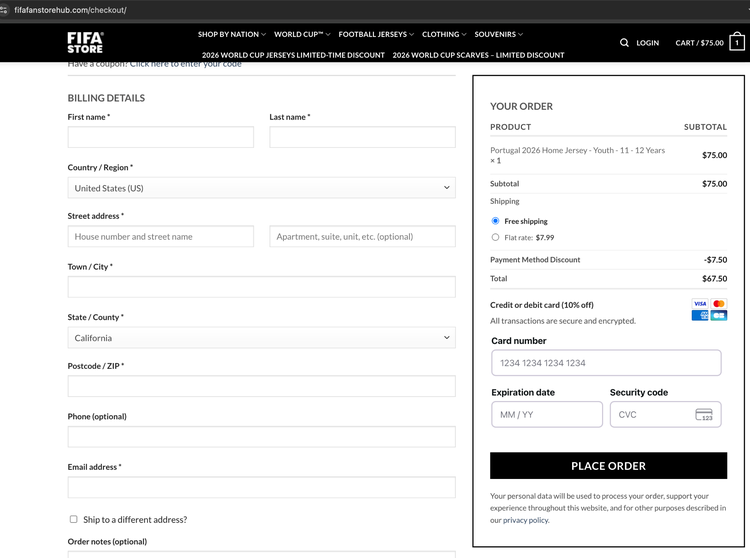Click the $67.50 total amount

click(x=714, y=279)
